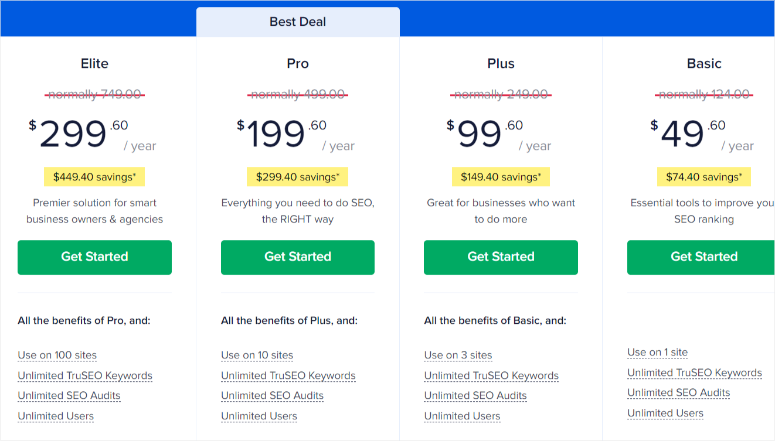Choose Get Started for the Basic plan
Image resolution: width=775 pixels, height=441 pixels.
tap(703, 257)
